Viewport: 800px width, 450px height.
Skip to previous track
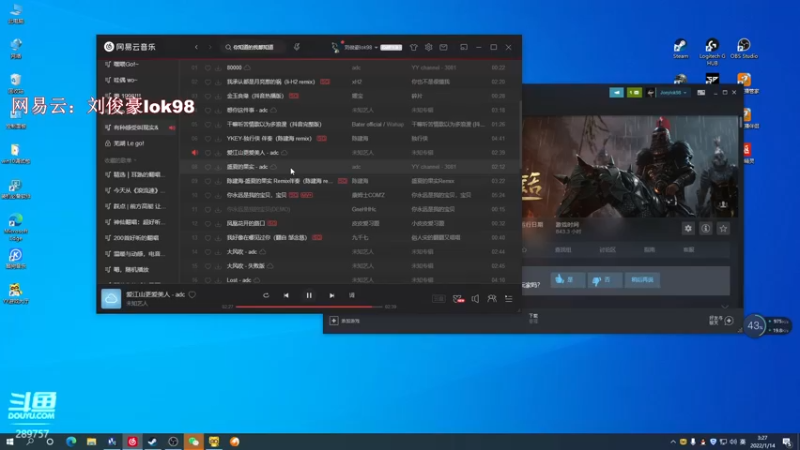pyautogui.click(x=286, y=295)
